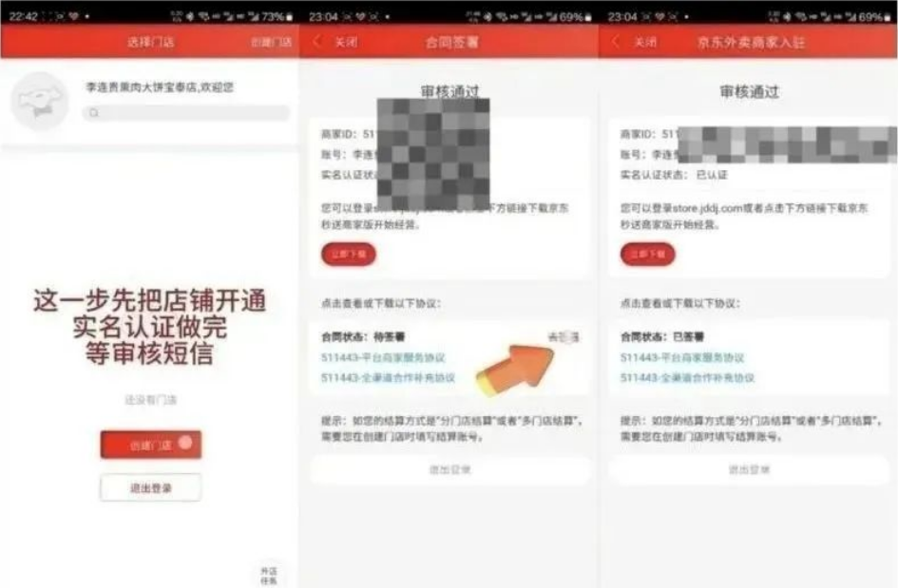Tap the back arrow on 京东外卖商家入驻 screen
898x588 pixels.
[616, 41]
